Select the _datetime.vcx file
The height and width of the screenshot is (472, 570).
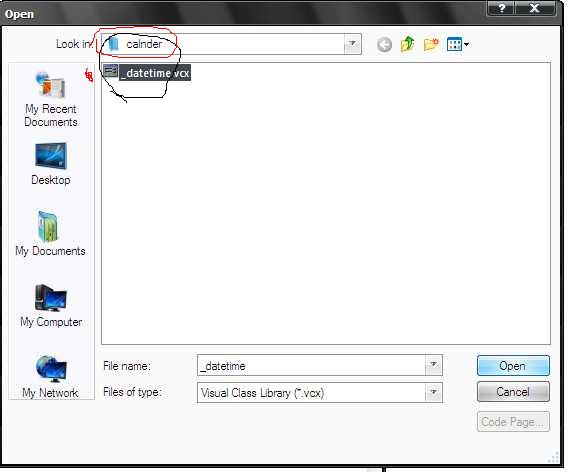[147, 72]
